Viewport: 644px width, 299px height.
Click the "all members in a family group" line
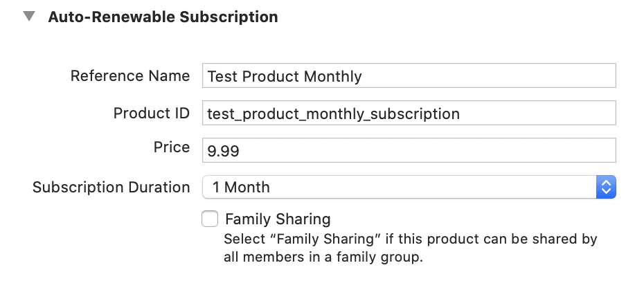[323, 257]
